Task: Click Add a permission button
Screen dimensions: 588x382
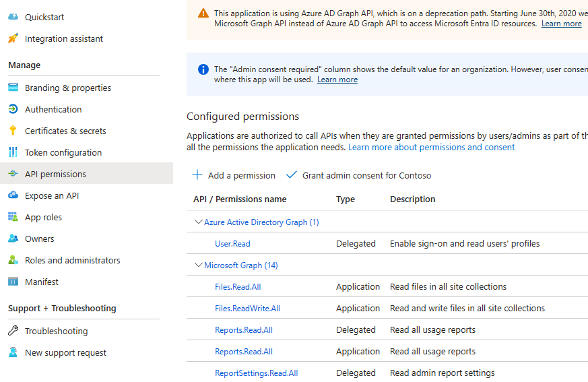Action: pyautogui.click(x=234, y=175)
